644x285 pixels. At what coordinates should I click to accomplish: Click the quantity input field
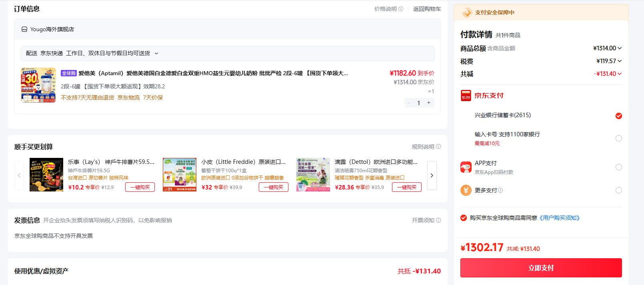click(x=419, y=103)
